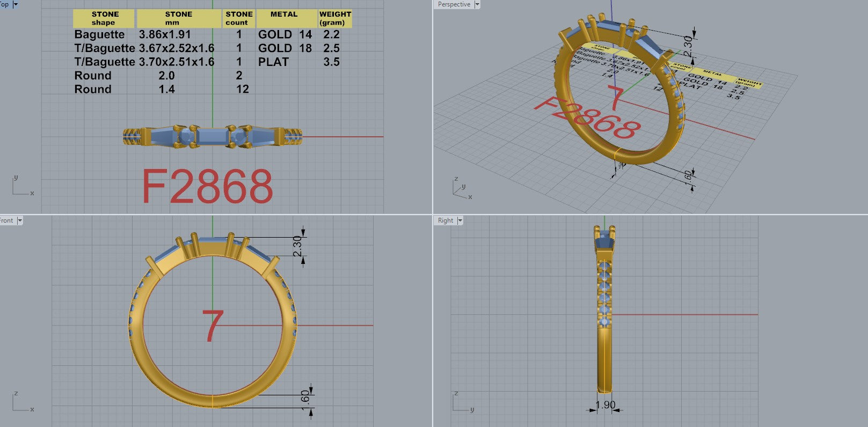Select the center baguette stone in Top viewport

212,136
